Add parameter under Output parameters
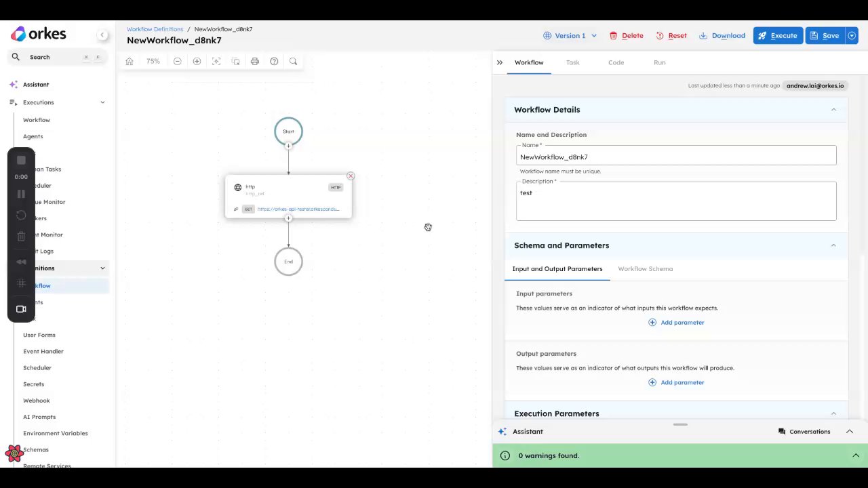Screen dimensions: 868x488 676,382
